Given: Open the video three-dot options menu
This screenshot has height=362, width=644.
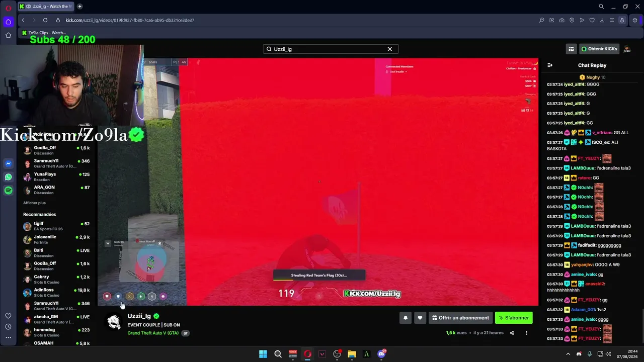Looking at the screenshot, I should pyautogui.click(x=527, y=333).
